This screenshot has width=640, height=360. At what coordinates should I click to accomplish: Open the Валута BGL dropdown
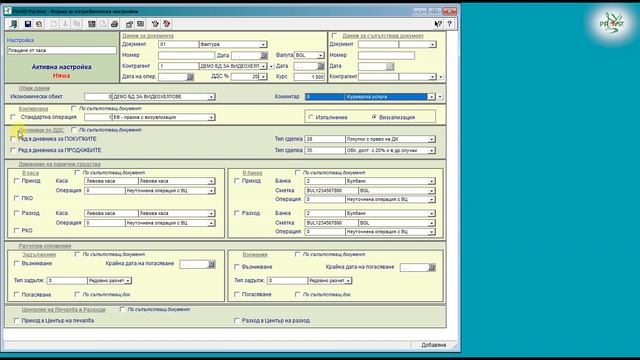320,55
